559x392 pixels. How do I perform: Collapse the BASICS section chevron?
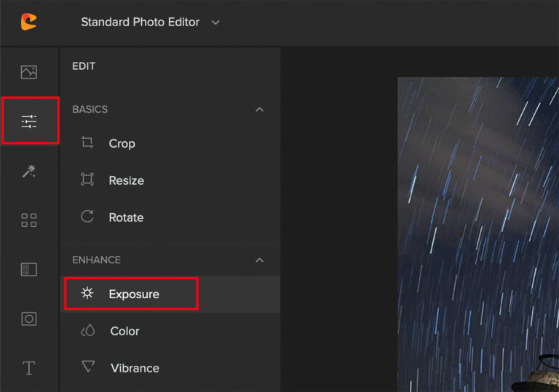click(260, 109)
